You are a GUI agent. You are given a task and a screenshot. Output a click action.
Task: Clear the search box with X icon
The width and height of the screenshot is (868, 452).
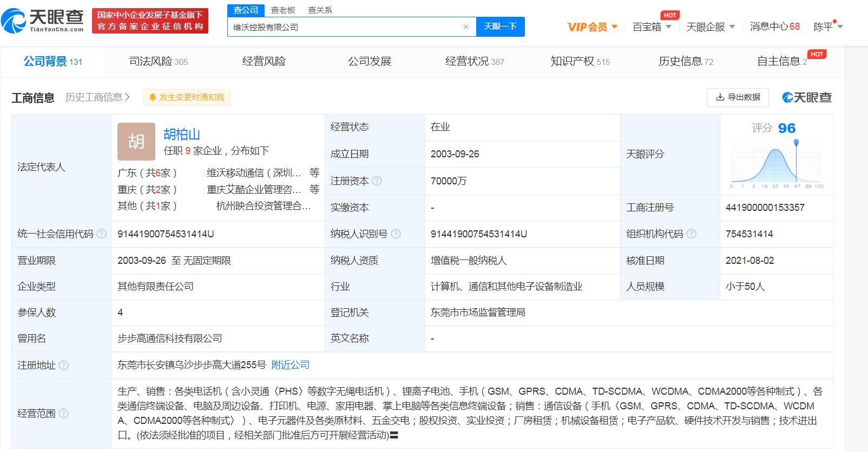[x=465, y=26]
